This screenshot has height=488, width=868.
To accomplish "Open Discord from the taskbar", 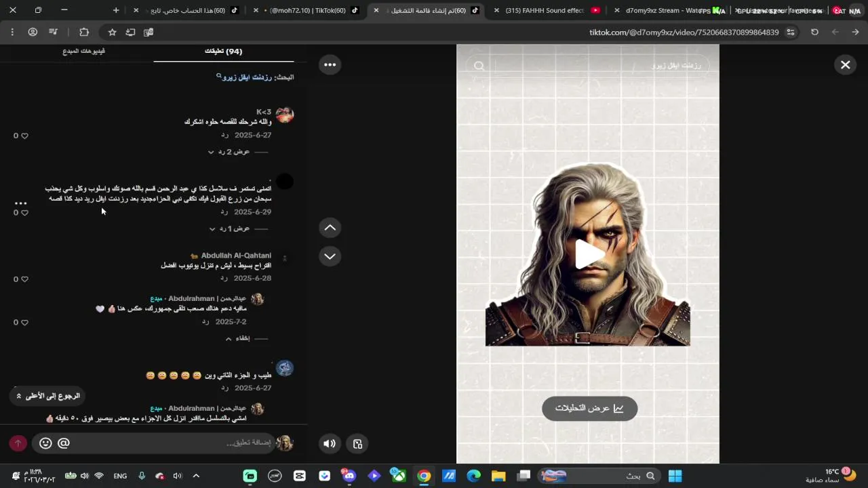I will (349, 476).
